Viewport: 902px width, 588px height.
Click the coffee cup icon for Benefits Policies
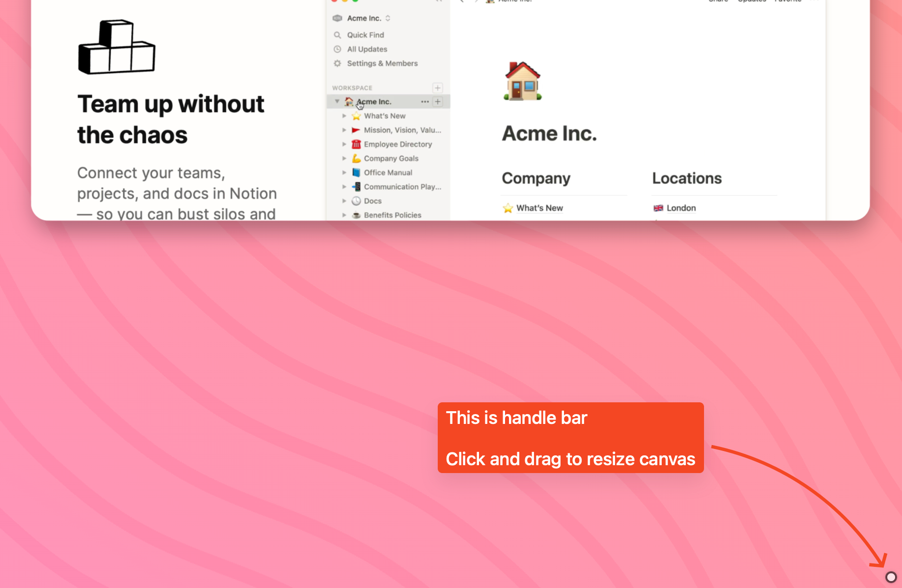click(356, 215)
